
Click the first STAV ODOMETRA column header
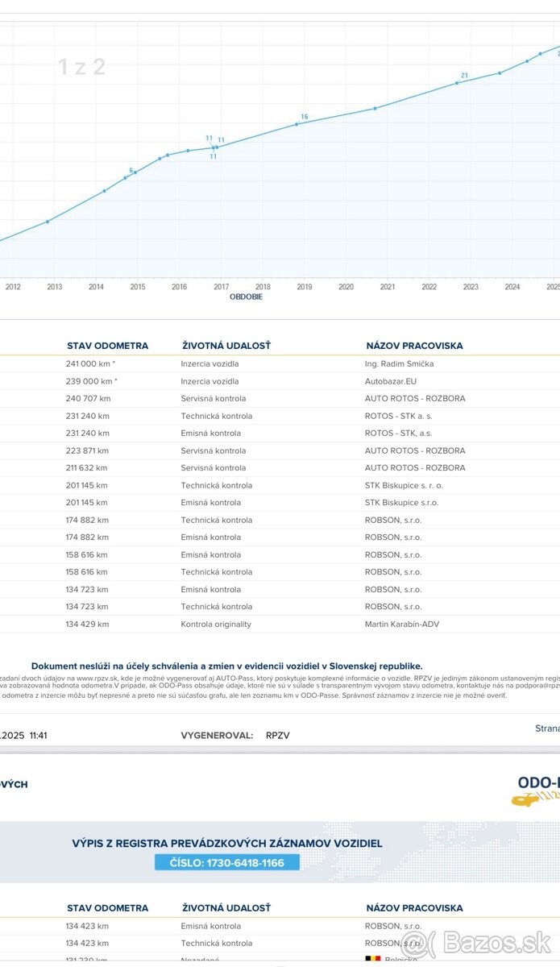click(107, 346)
